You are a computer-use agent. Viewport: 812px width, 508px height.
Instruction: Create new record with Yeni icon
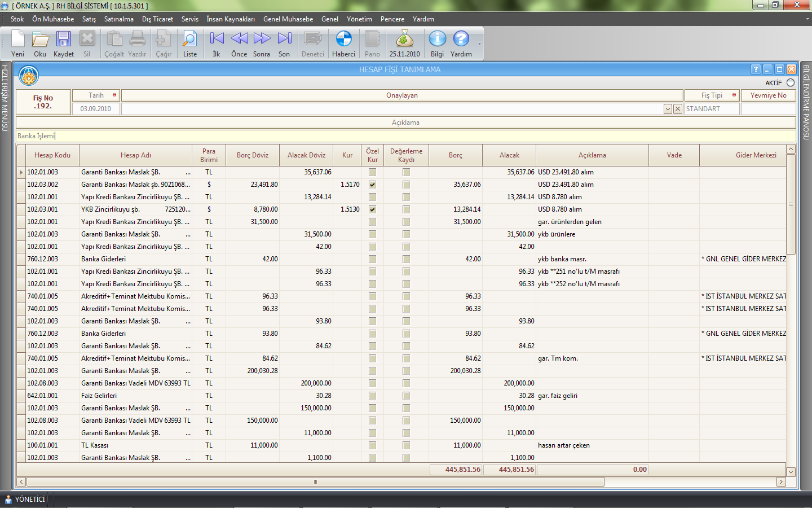[18, 40]
